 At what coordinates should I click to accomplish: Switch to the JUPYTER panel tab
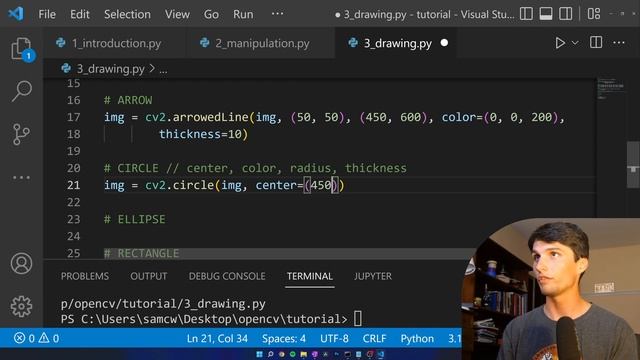[373, 276]
